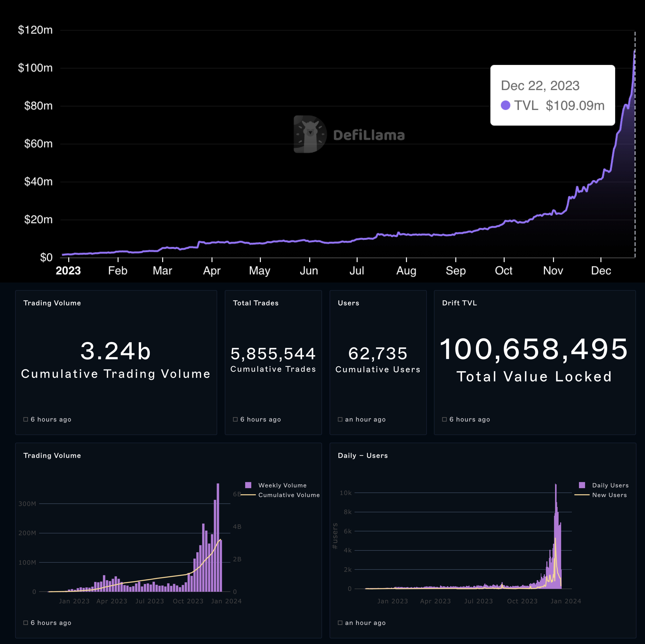The height and width of the screenshot is (644, 645).
Task: Click the update-time icon in Total Trades card
Action: tap(235, 419)
